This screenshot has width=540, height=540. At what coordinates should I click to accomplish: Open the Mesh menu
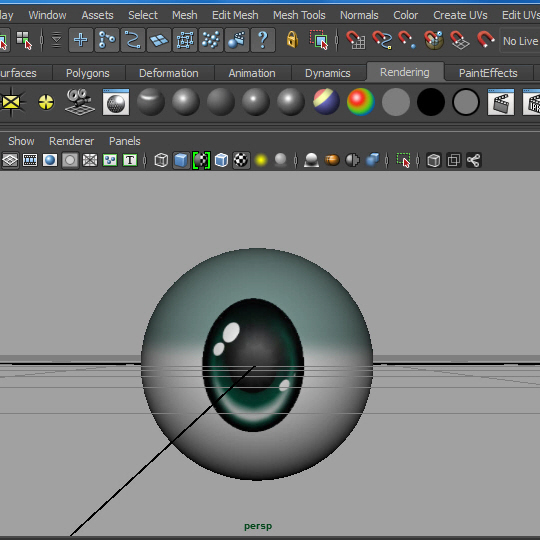pyautogui.click(x=185, y=15)
